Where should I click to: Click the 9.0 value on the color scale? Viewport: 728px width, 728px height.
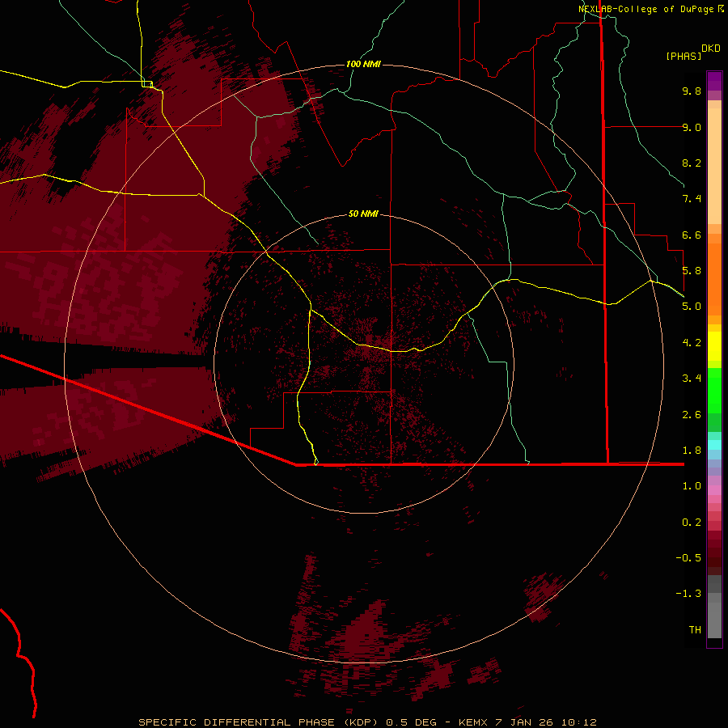pos(692,127)
